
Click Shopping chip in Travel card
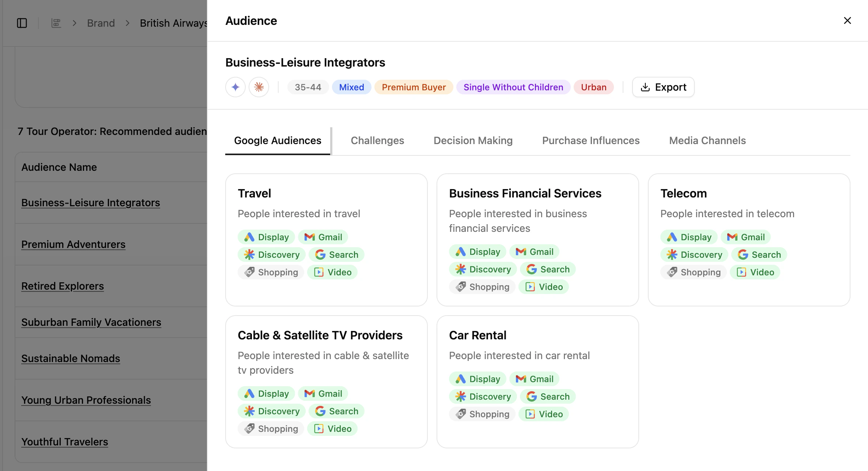tap(271, 272)
